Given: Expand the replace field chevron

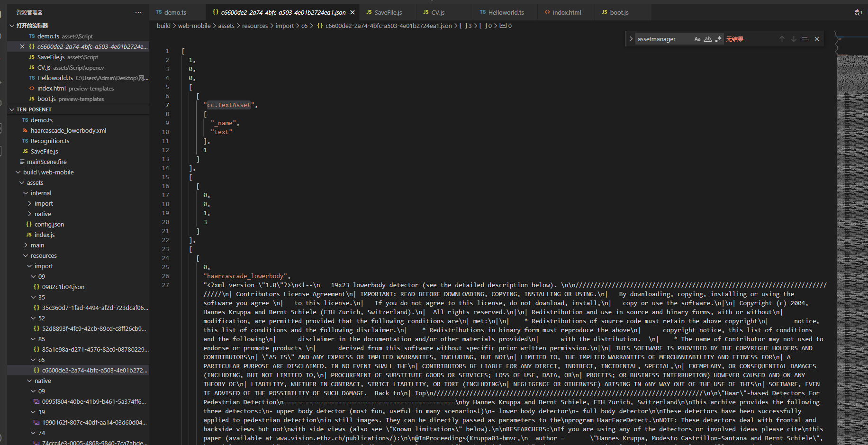Looking at the screenshot, I should click(631, 39).
